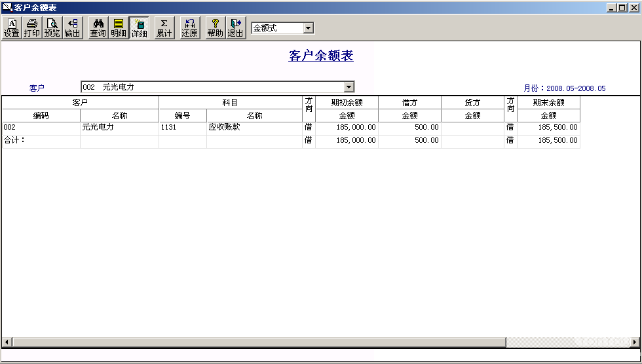Exit via the 退出 button
Screen dimensions: 642x364
click(236, 27)
